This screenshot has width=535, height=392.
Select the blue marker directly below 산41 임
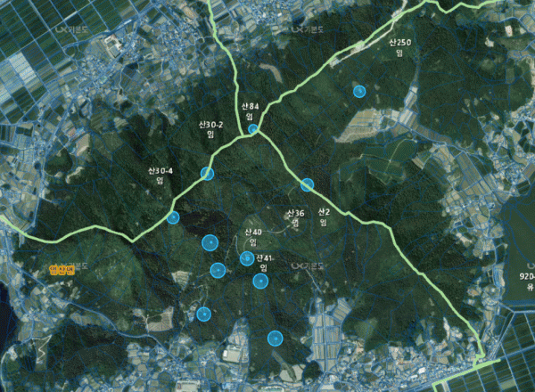[x=259, y=282]
